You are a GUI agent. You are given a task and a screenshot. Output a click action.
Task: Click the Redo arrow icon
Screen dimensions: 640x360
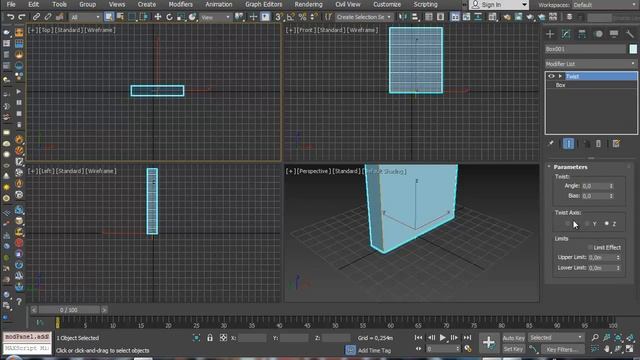(22, 17)
